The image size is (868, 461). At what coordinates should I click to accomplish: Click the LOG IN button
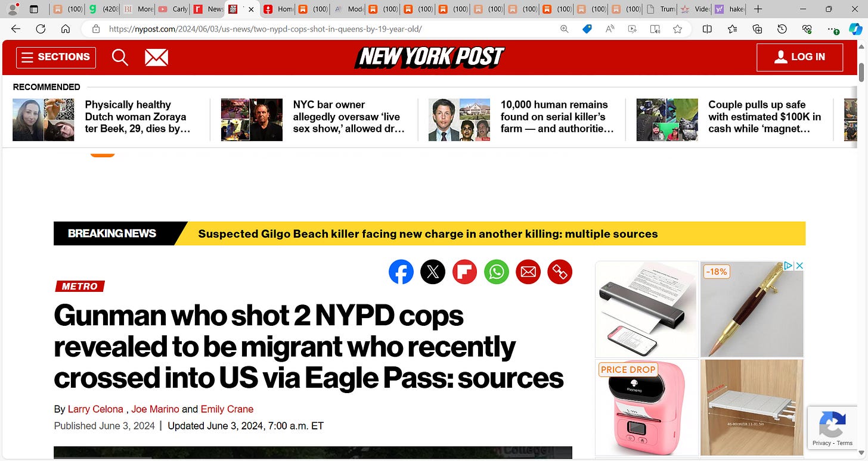[799, 57]
